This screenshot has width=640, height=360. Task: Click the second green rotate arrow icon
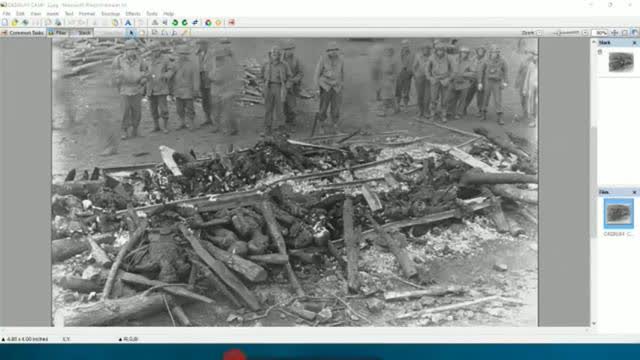[x=184, y=22]
